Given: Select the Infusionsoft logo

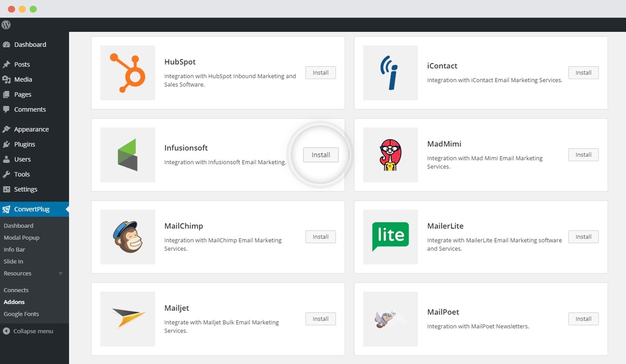Looking at the screenshot, I should [127, 155].
